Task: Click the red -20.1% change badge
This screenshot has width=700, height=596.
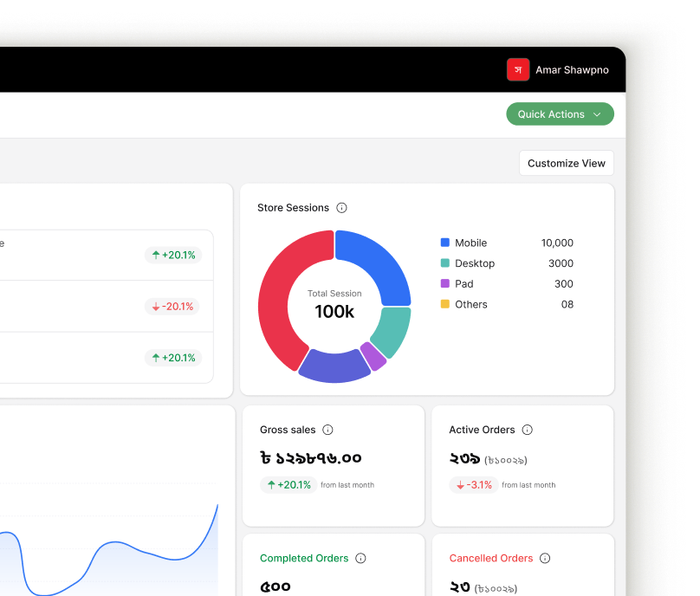Action: pyautogui.click(x=172, y=307)
